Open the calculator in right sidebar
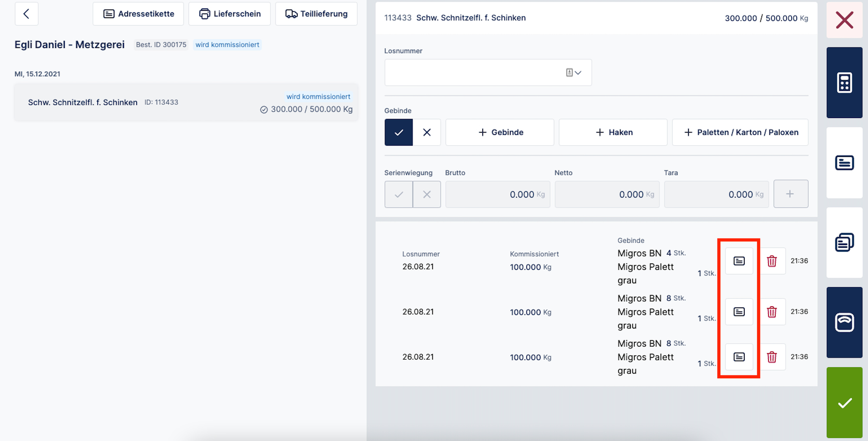The width and height of the screenshot is (868, 441). click(x=844, y=83)
